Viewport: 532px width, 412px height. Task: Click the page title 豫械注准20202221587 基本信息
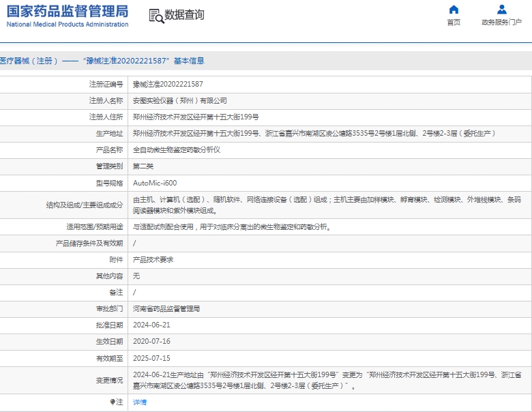pyautogui.click(x=102, y=61)
